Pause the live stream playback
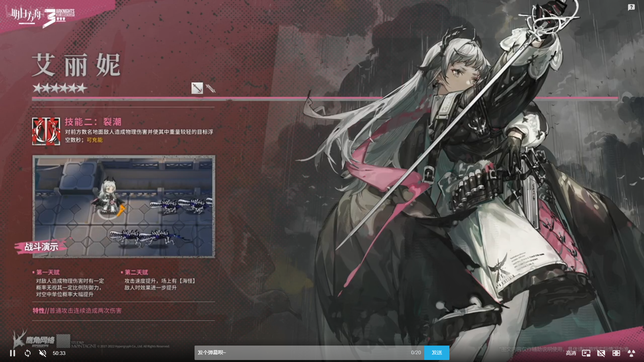The height and width of the screenshot is (362, 644). coord(12,353)
